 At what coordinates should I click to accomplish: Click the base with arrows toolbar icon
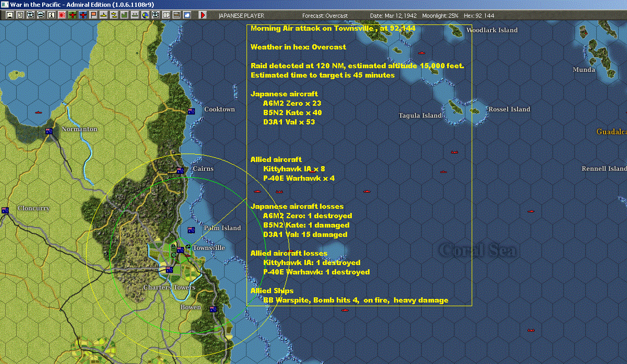click(135, 15)
